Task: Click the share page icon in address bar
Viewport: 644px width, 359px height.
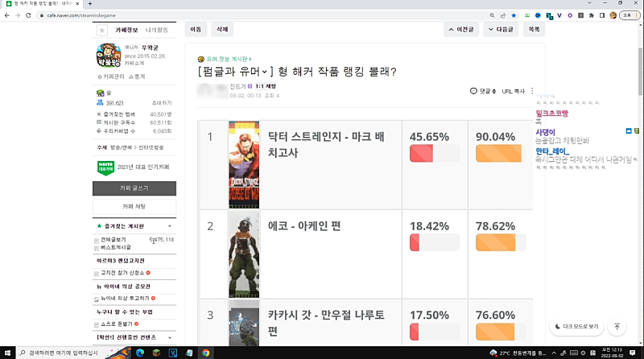Action: [502, 15]
